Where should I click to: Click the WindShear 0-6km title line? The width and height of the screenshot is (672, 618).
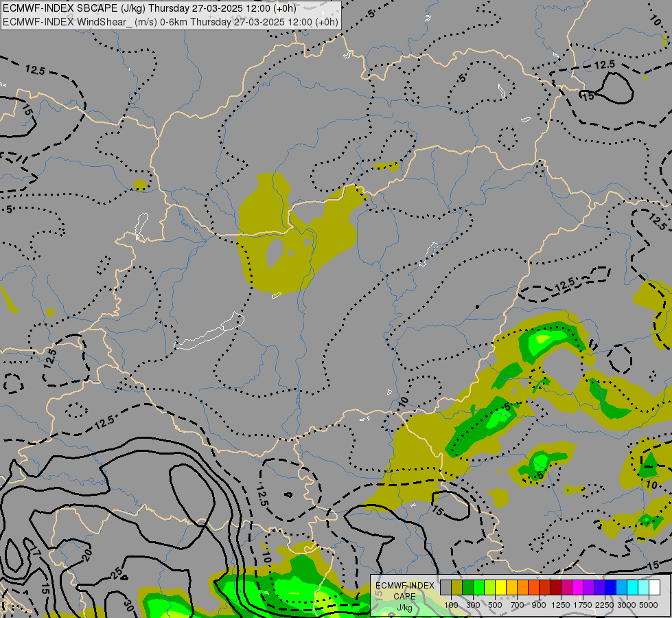170,21
